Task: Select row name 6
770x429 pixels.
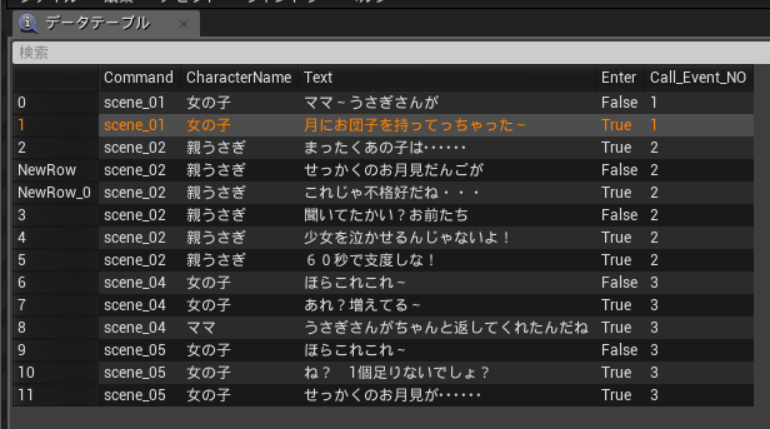Action: click(x=22, y=283)
